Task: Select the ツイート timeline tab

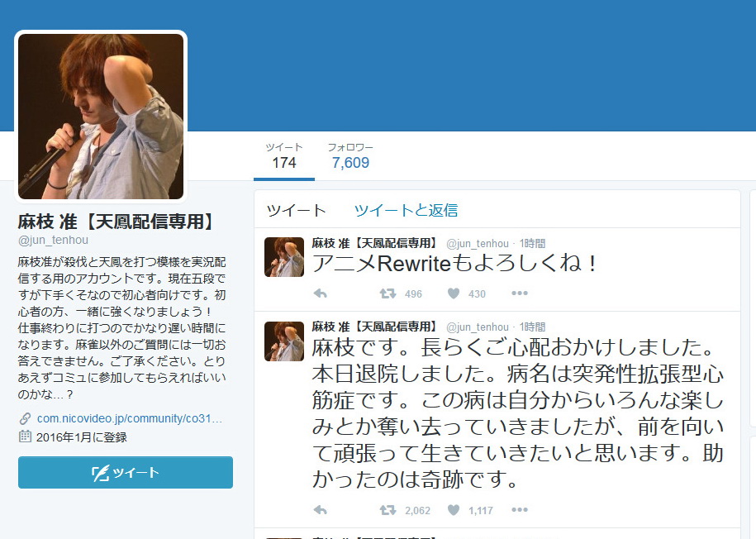Action: click(x=296, y=210)
